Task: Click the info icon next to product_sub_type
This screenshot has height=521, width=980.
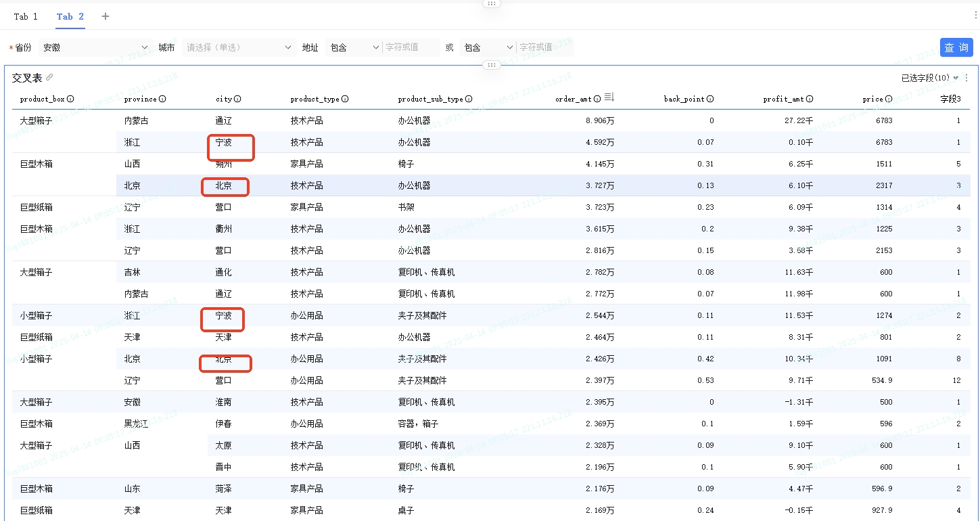Action: click(x=469, y=99)
